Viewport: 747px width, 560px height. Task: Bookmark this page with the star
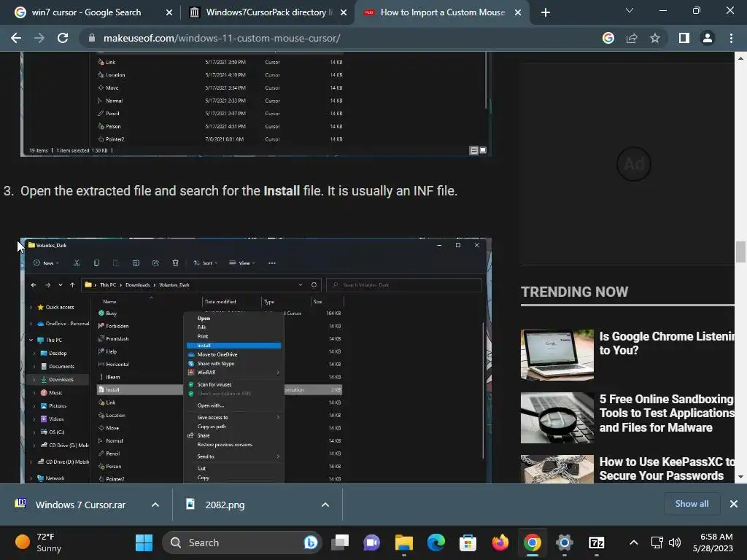[655, 38]
